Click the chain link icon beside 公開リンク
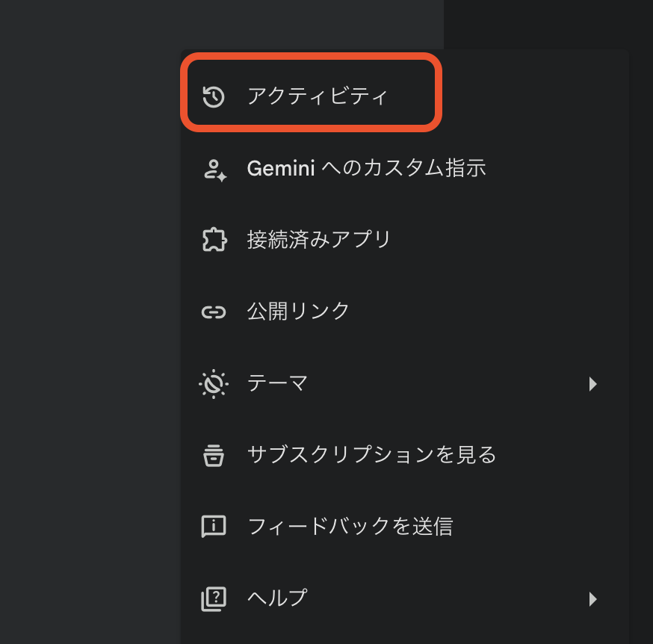The height and width of the screenshot is (644, 653). point(214,312)
